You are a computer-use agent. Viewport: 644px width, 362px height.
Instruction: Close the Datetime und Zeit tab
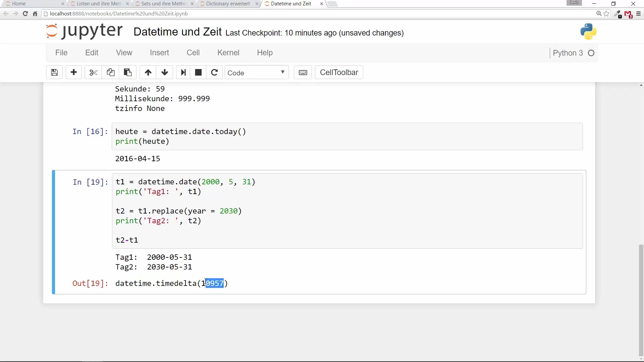click(322, 4)
